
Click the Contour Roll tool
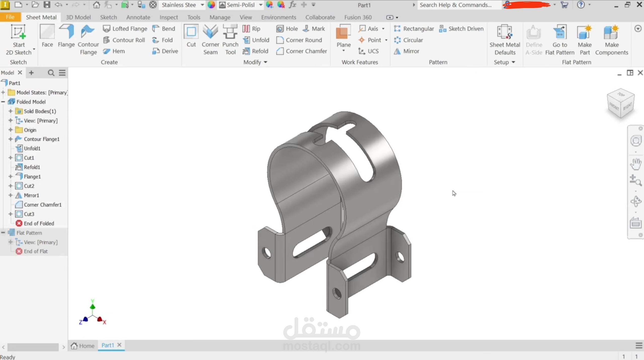[124, 40]
